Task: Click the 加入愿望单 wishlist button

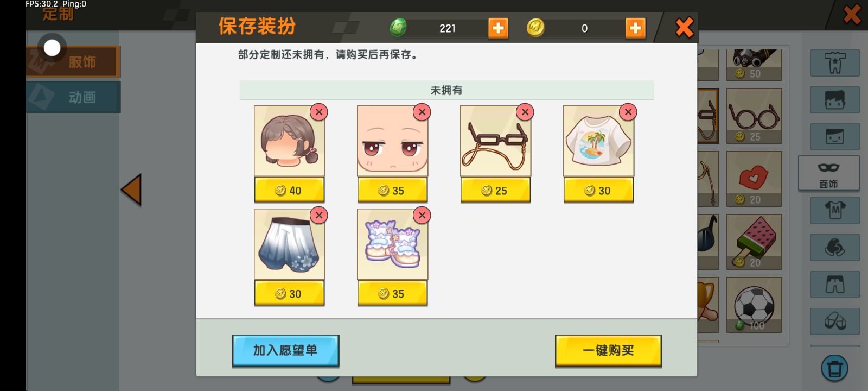Action: tap(285, 351)
